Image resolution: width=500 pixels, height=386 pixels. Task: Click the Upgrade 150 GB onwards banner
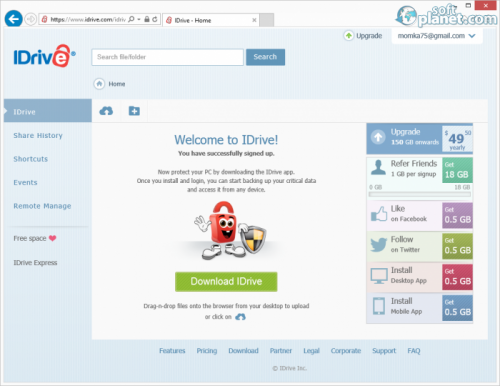coord(419,138)
